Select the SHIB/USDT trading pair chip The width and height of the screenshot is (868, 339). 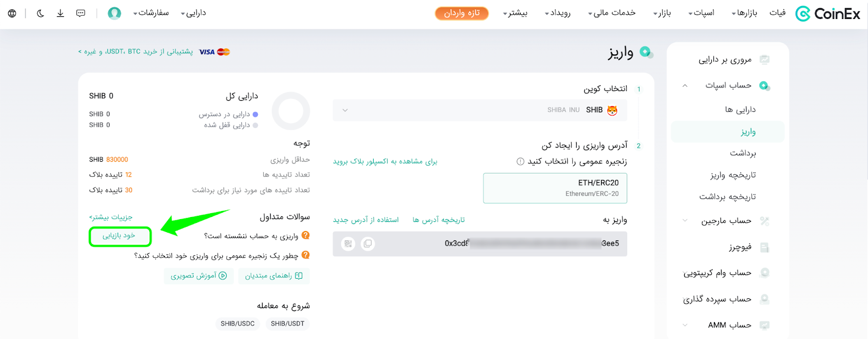point(288,323)
